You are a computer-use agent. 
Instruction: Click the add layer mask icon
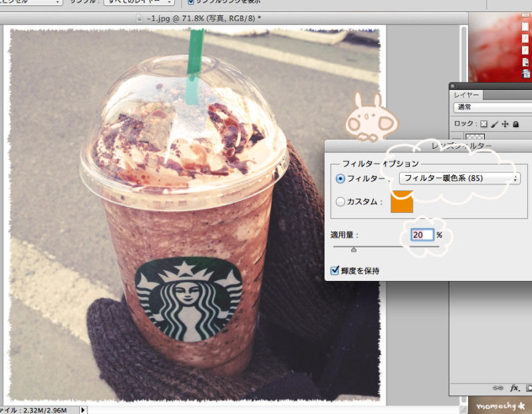529,387
